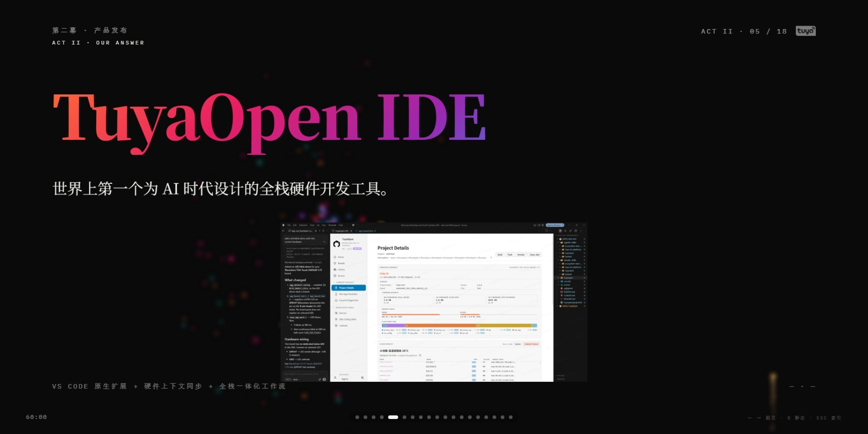
Task: Select Project Details in the sidebar
Action: click(x=348, y=288)
